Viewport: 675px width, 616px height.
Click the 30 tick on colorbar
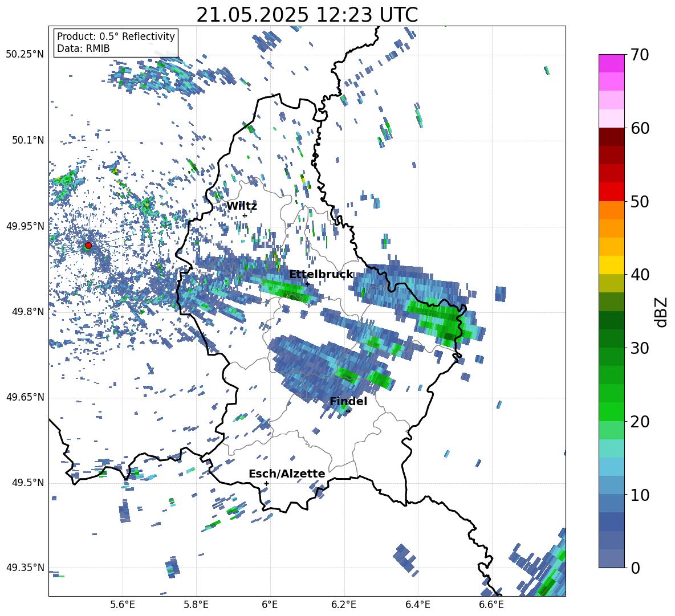coord(640,348)
